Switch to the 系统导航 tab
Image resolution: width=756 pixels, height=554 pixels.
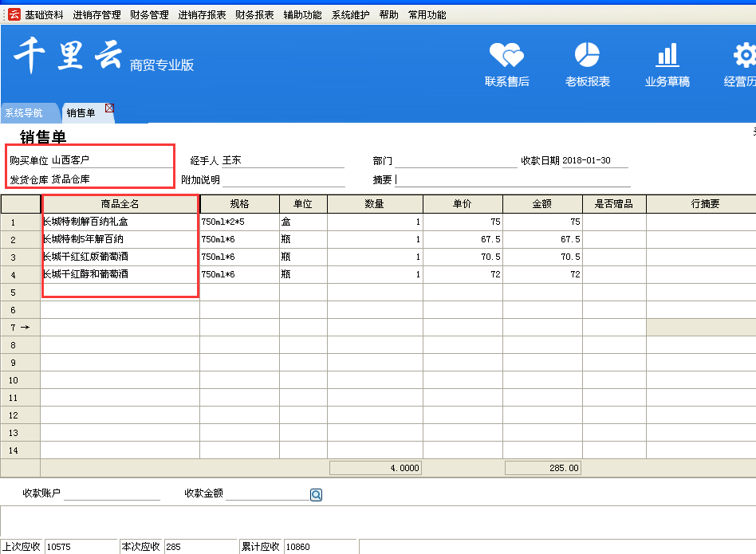pyautogui.click(x=24, y=113)
